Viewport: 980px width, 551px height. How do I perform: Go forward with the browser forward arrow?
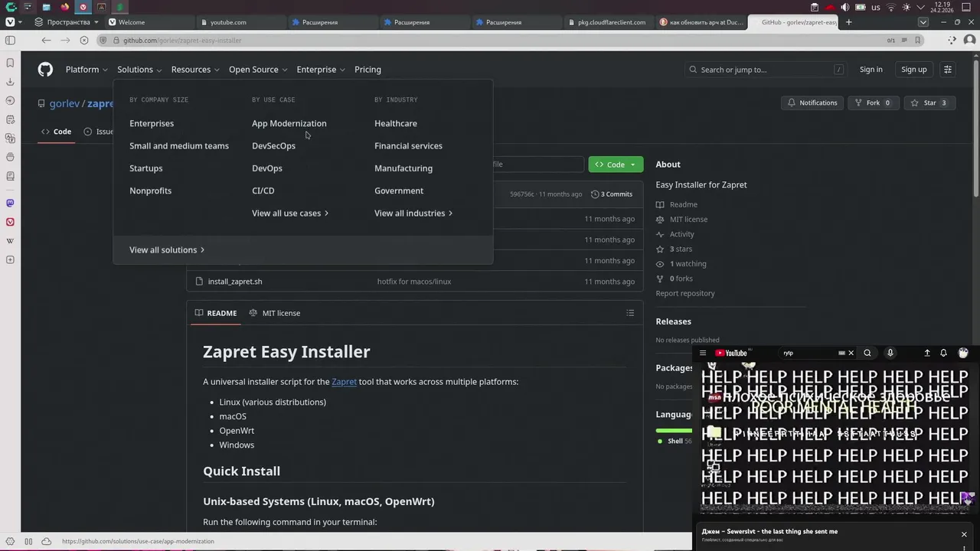pos(65,41)
